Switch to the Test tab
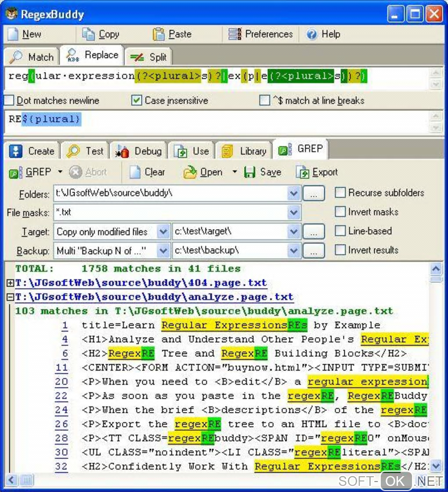The width and height of the screenshot is (448, 492). point(85,151)
